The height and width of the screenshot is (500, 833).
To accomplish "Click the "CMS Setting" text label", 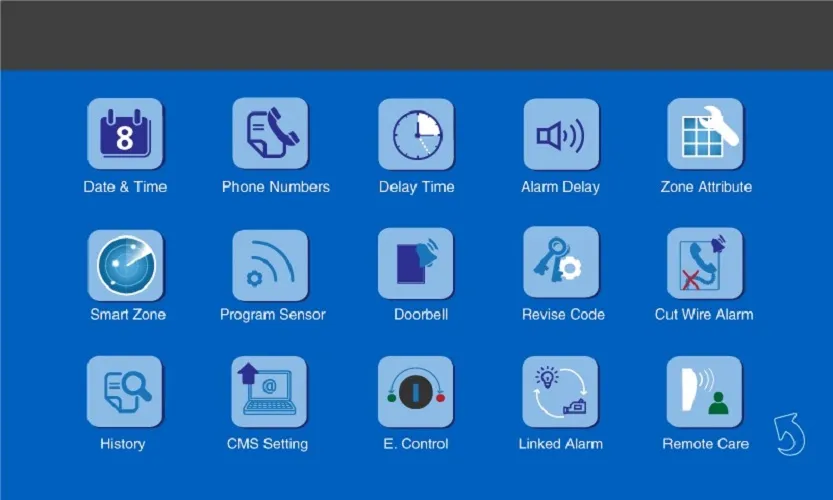I will click(x=267, y=444).
